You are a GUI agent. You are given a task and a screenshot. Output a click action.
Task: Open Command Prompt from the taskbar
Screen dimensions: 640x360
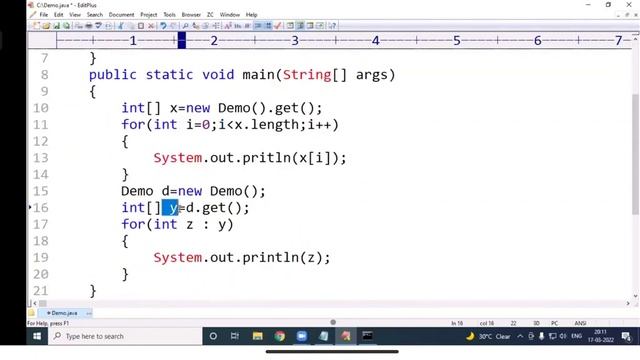point(367,336)
